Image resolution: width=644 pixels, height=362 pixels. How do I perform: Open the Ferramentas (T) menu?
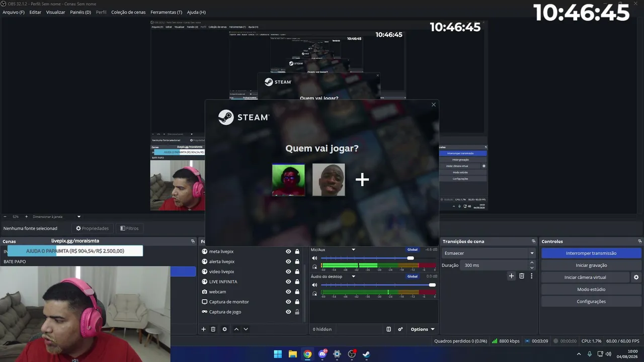(167, 12)
